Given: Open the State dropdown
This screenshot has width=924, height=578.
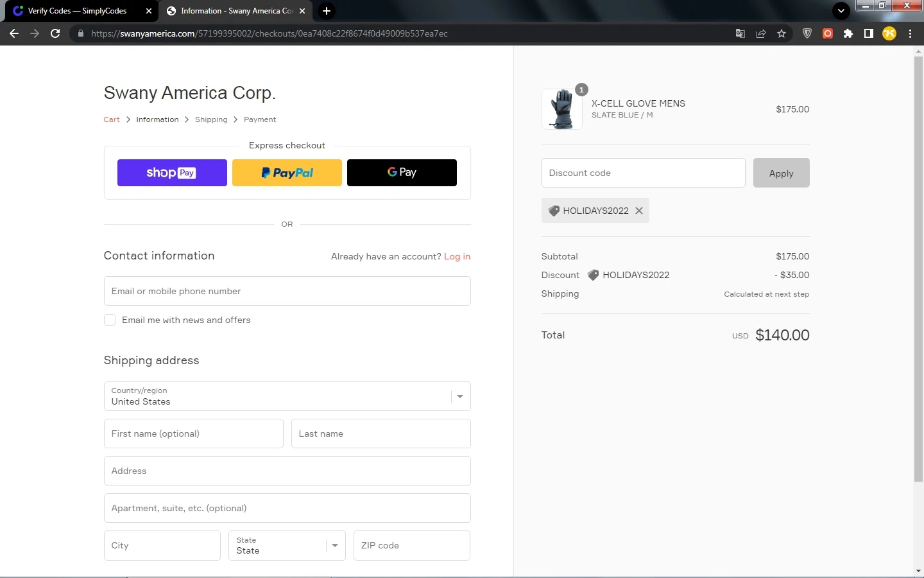Looking at the screenshot, I should [287, 545].
